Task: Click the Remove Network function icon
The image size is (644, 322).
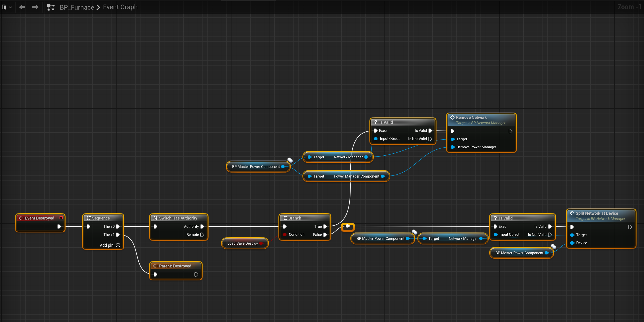Action: (452, 117)
